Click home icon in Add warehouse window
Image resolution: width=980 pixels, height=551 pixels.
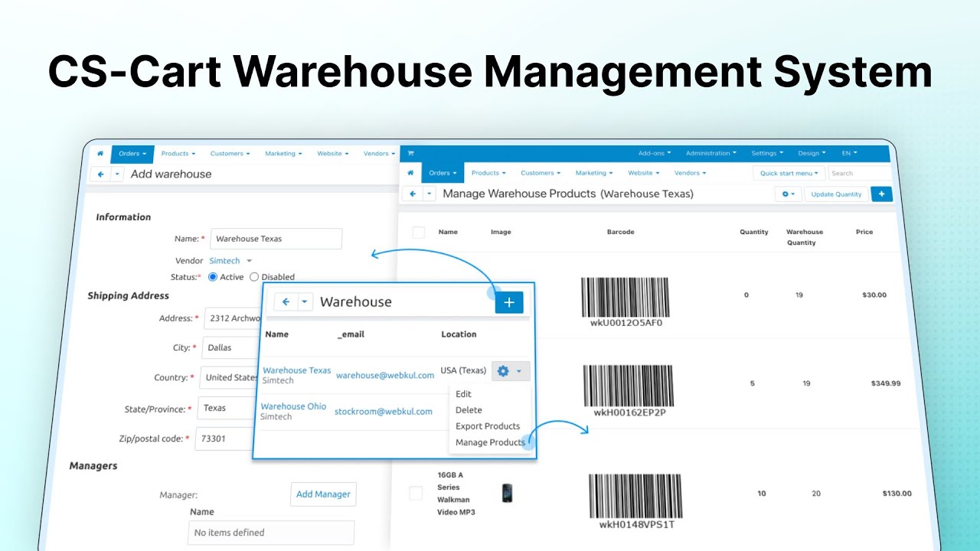pyautogui.click(x=100, y=154)
